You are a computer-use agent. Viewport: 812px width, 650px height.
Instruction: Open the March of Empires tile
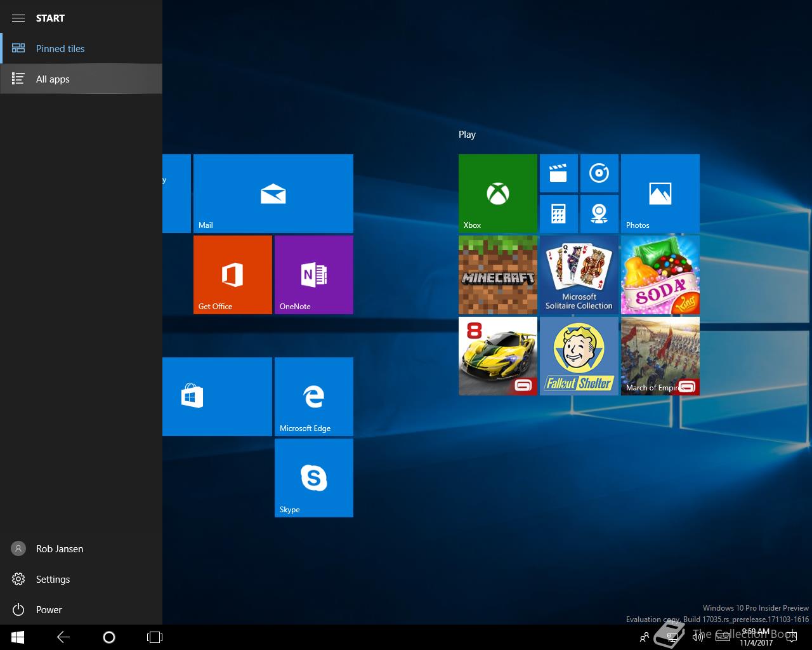click(660, 356)
